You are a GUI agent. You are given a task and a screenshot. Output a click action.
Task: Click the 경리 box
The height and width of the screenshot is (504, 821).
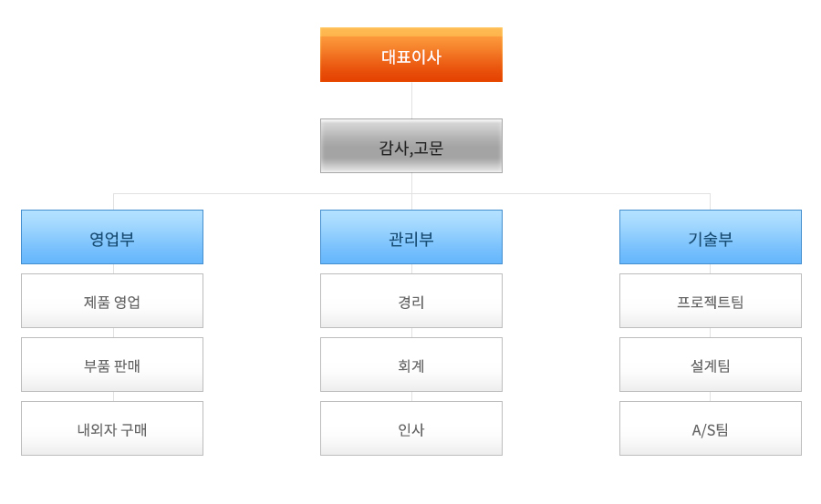tap(411, 301)
